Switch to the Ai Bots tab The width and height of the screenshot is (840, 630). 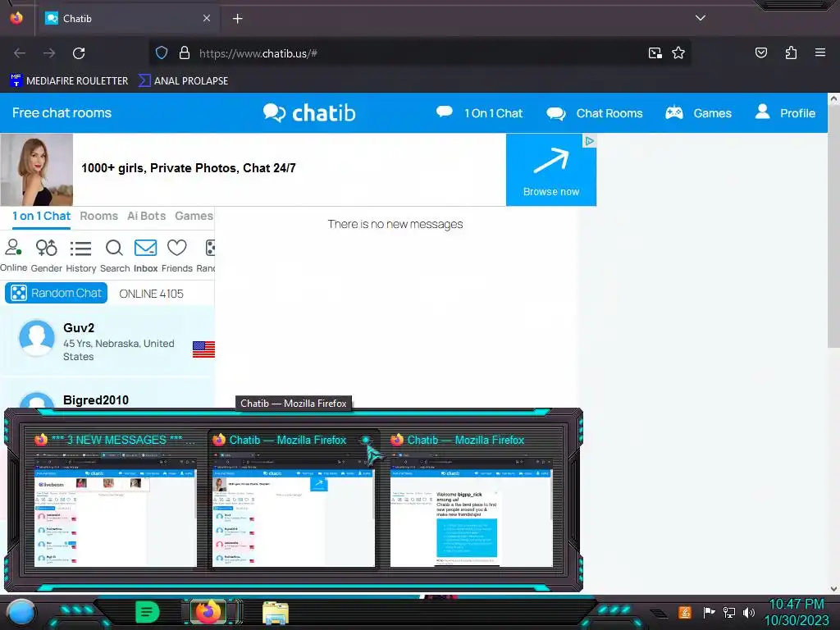coord(146,217)
